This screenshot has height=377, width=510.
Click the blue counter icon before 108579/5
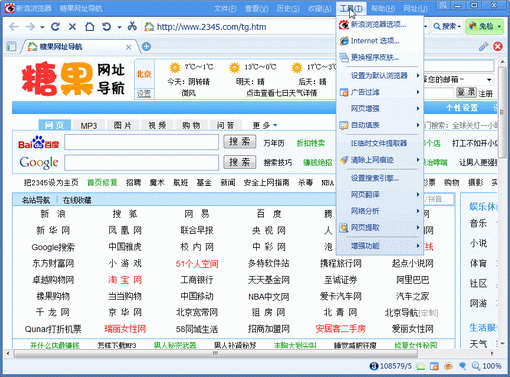pos(374,366)
